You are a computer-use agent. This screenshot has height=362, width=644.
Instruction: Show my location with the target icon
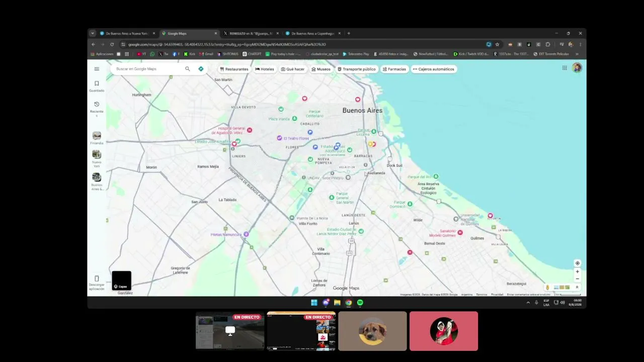click(578, 263)
